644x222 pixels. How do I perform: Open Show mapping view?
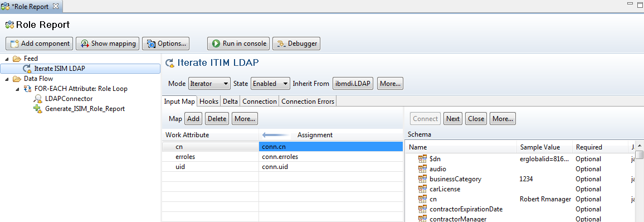coord(108,43)
